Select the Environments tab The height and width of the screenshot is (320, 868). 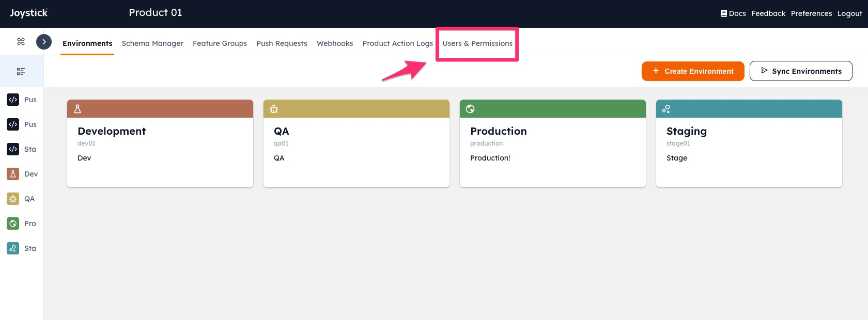(x=87, y=43)
